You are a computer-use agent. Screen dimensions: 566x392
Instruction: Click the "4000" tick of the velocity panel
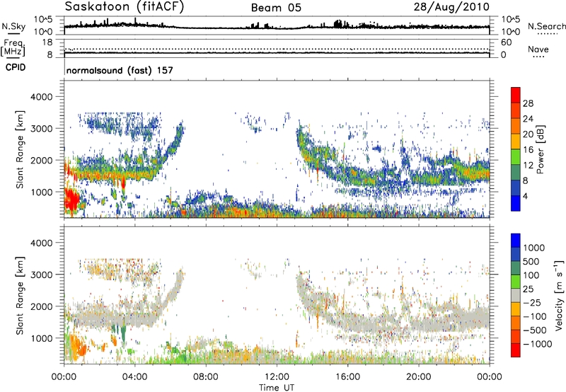pyautogui.click(x=42, y=243)
